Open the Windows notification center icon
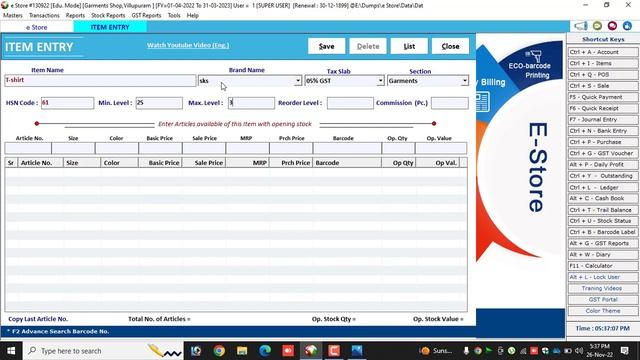 click(x=624, y=351)
